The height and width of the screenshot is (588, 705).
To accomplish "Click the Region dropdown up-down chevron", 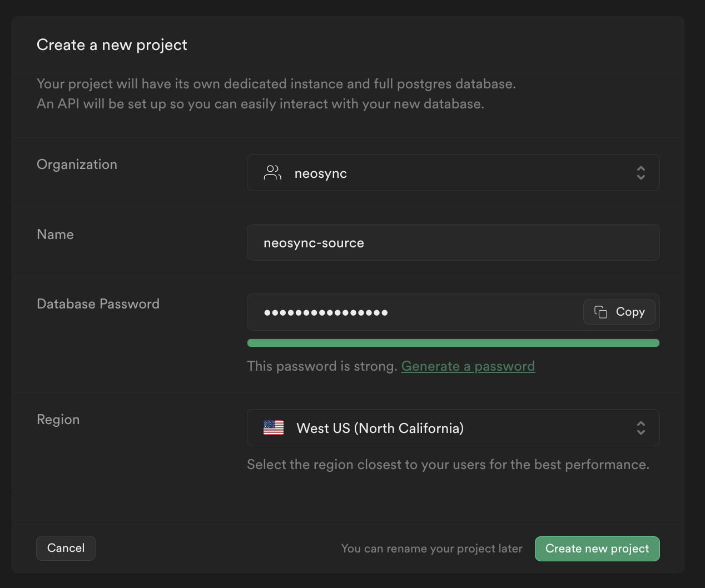I will 641,427.
